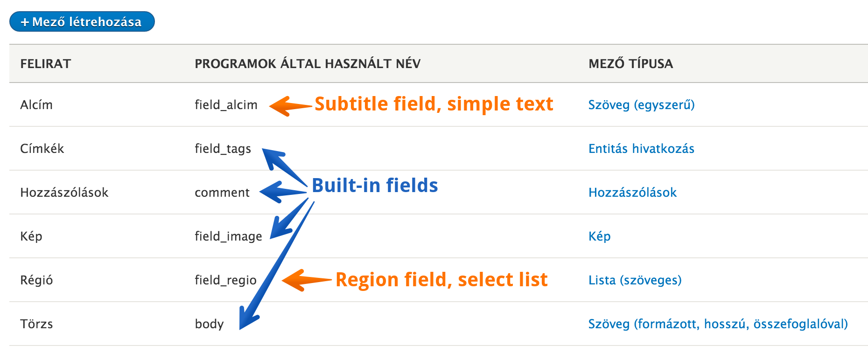The height and width of the screenshot is (359, 868).
Task: Select the Címkék row label
Action: pos(42,149)
